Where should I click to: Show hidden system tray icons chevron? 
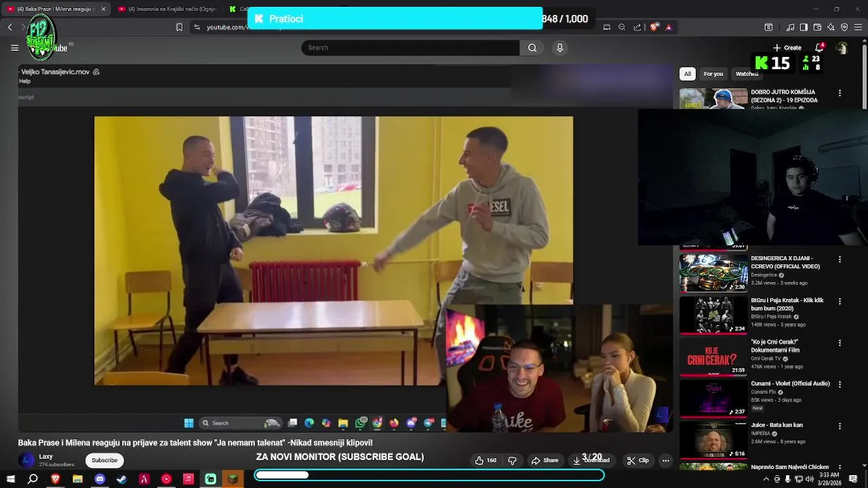(x=766, y=479)
